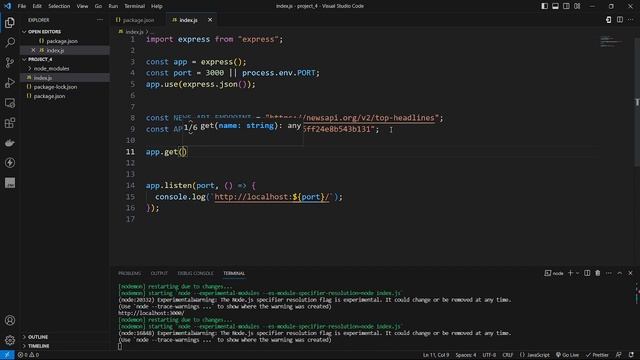The height and width of the screenshot is (360, 640).
Task: Toggle the bottom panel layout icon
Action: (x=556, y=6)
